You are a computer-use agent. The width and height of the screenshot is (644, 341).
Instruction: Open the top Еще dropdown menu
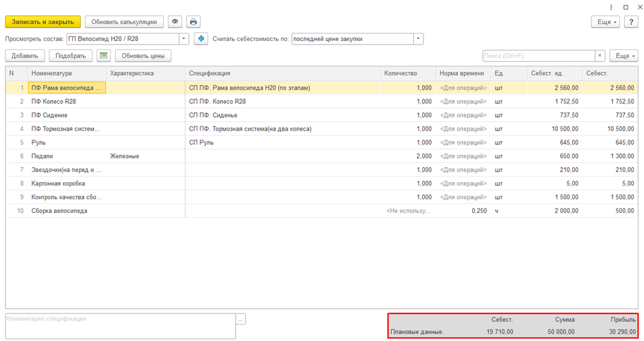coord(606,22)
